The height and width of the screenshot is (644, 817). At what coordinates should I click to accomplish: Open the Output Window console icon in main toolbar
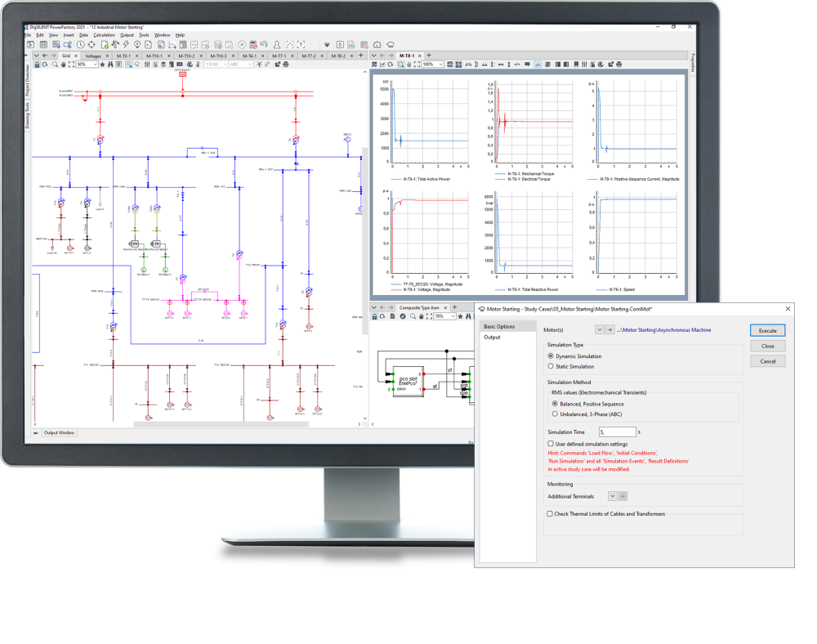pos(31,45)
